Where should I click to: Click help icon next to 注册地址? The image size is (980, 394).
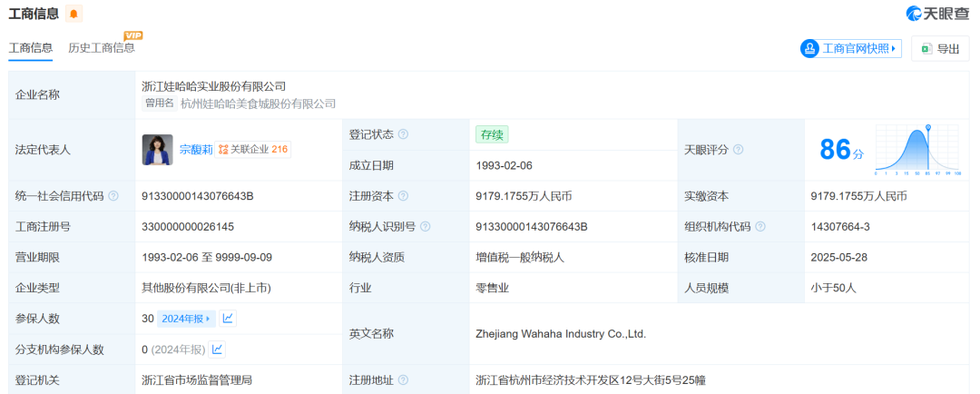point(403,380)
